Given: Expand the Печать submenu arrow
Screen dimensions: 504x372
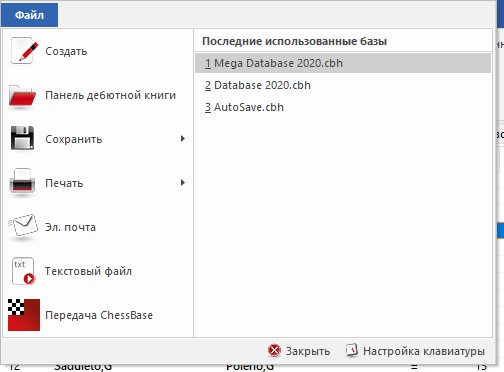Looking at the screenshot, I should pyautogui.click(x=183, y=183).
